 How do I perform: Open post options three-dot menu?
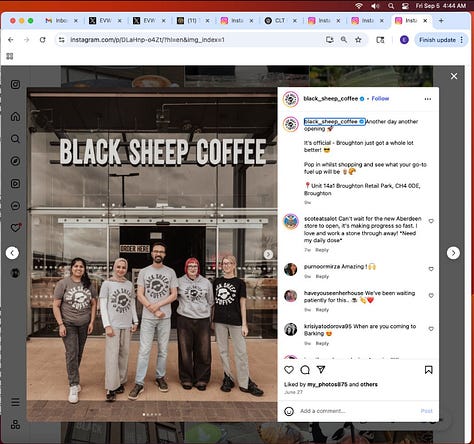(428, 99)
